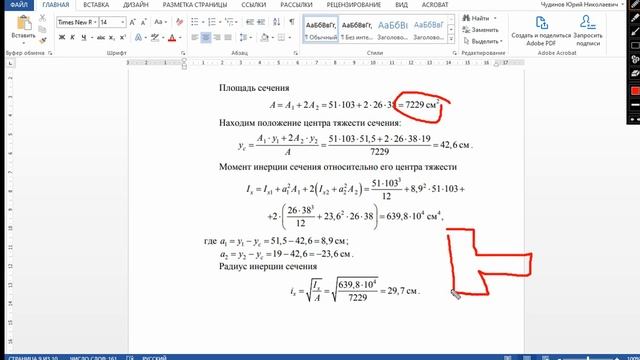Align text to the right
The height and width of the screenshot is (360, 640).
click(x=217, y=38)
